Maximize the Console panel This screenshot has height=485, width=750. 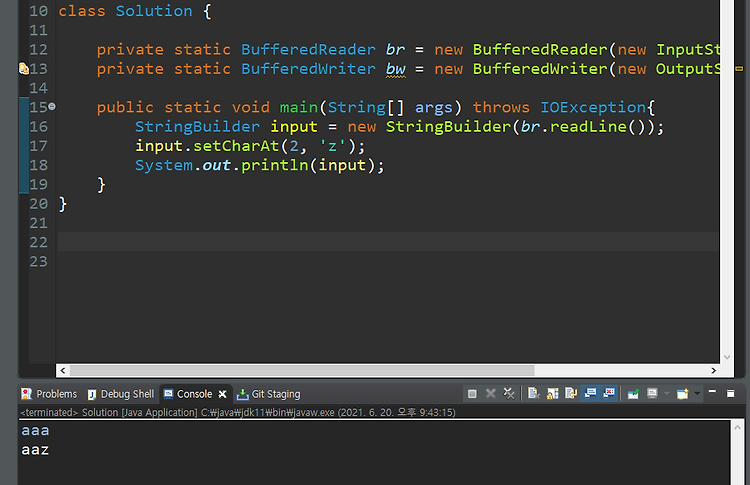click(x=730, y=393)
